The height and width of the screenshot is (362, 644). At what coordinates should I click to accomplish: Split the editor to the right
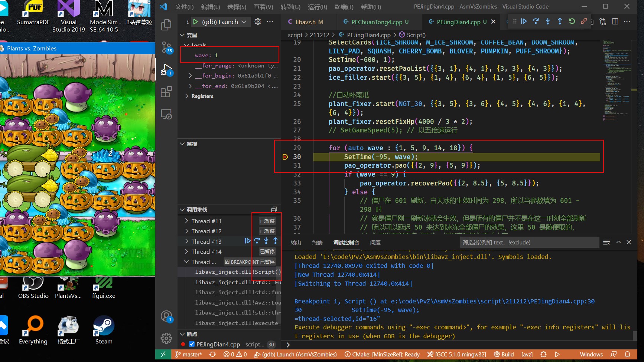(615, 22)
